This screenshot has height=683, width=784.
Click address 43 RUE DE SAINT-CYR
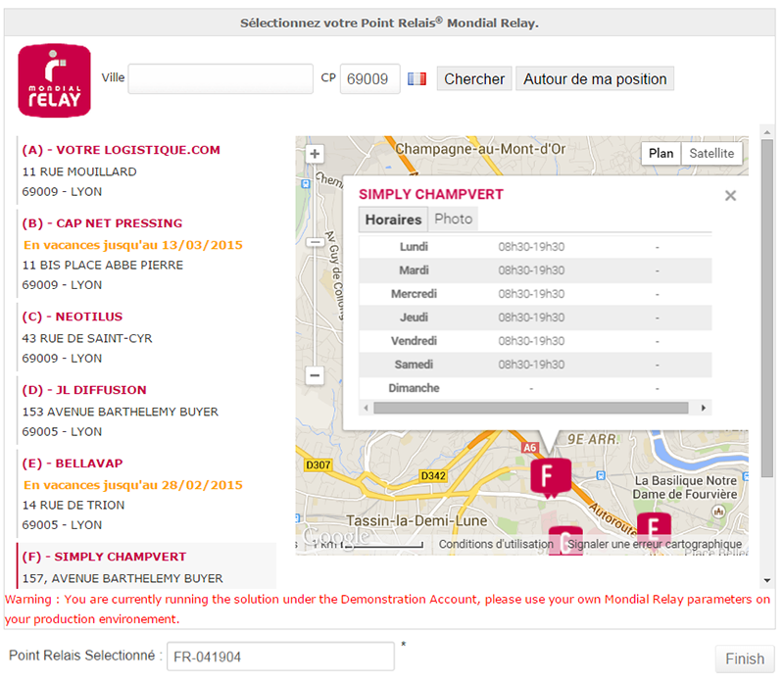[x=87, y=338]
